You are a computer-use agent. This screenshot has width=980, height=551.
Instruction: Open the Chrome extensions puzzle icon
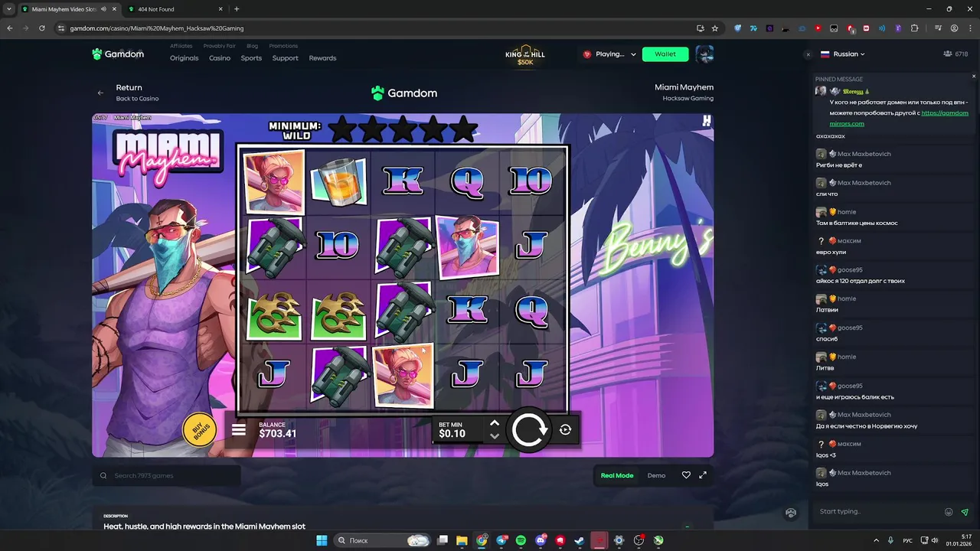[x=914, y=28]
